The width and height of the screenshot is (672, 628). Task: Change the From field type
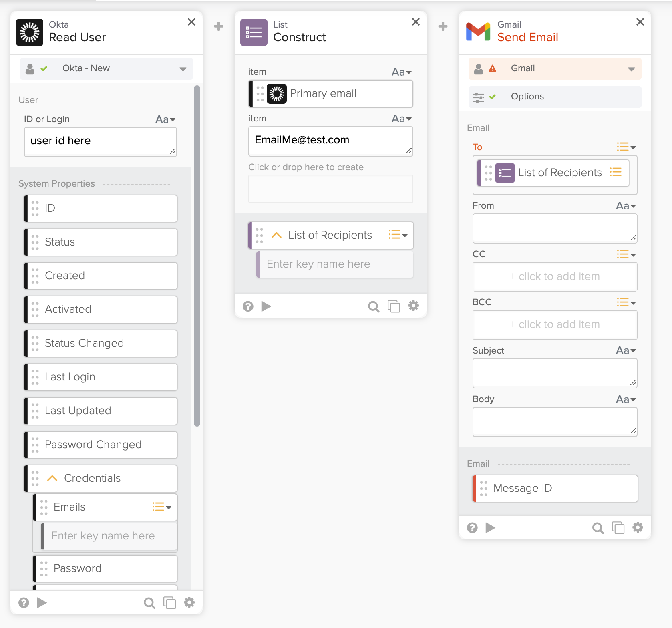(626, 206)
